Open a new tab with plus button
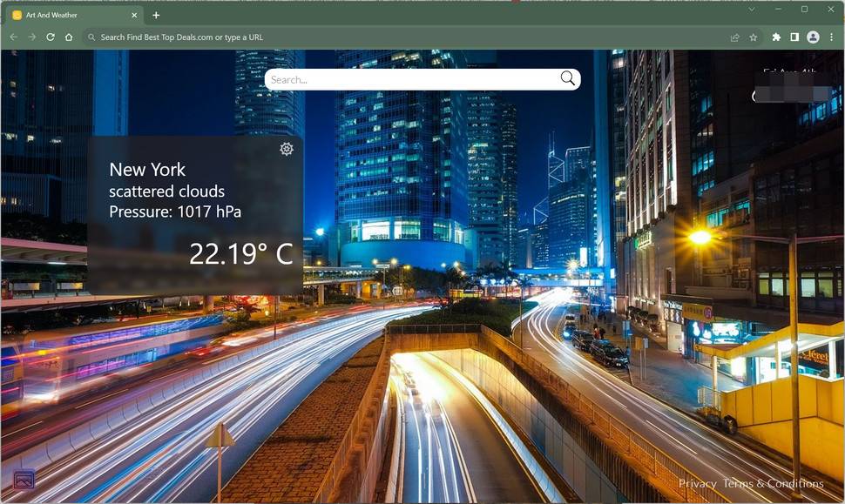 (156, 15)
